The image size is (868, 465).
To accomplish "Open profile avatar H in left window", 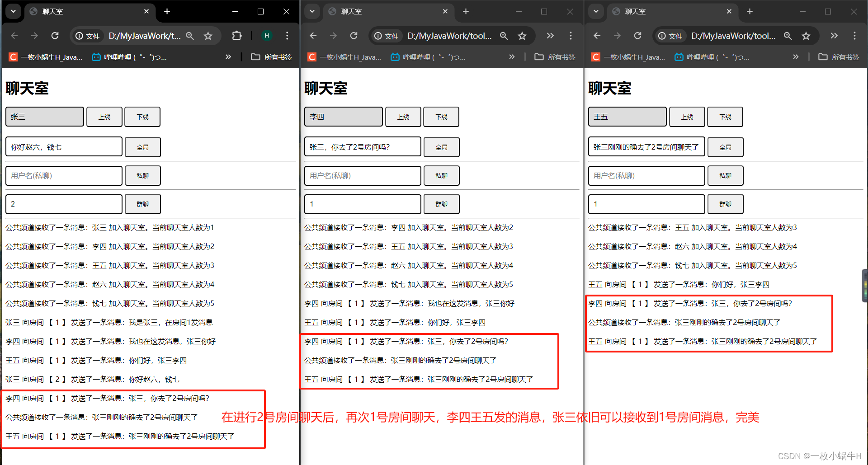I will [x=267, y=36].
